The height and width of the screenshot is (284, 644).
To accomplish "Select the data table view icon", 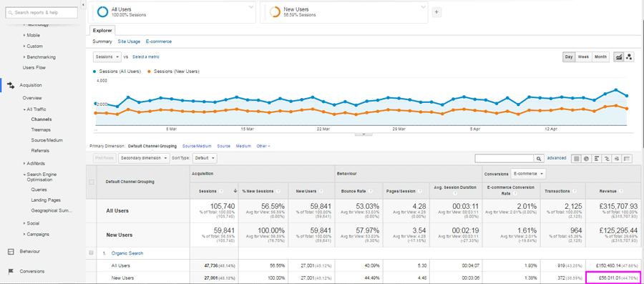I will click(577, 158).
